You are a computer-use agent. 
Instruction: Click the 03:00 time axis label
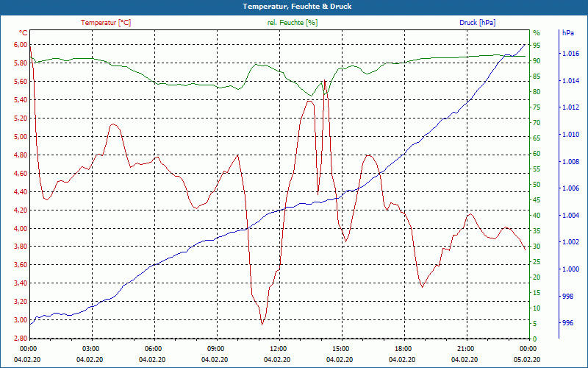(x=90, y=349)
